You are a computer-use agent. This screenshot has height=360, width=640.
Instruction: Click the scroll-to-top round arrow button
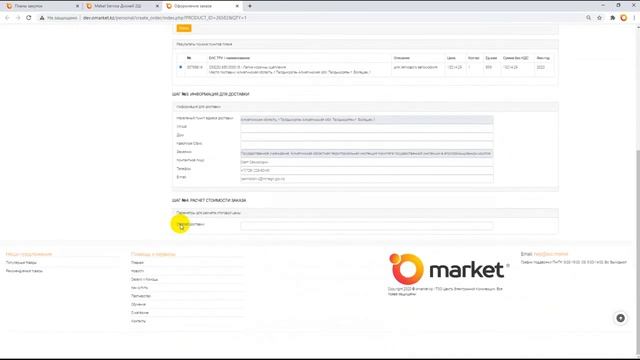click(620, 318)
